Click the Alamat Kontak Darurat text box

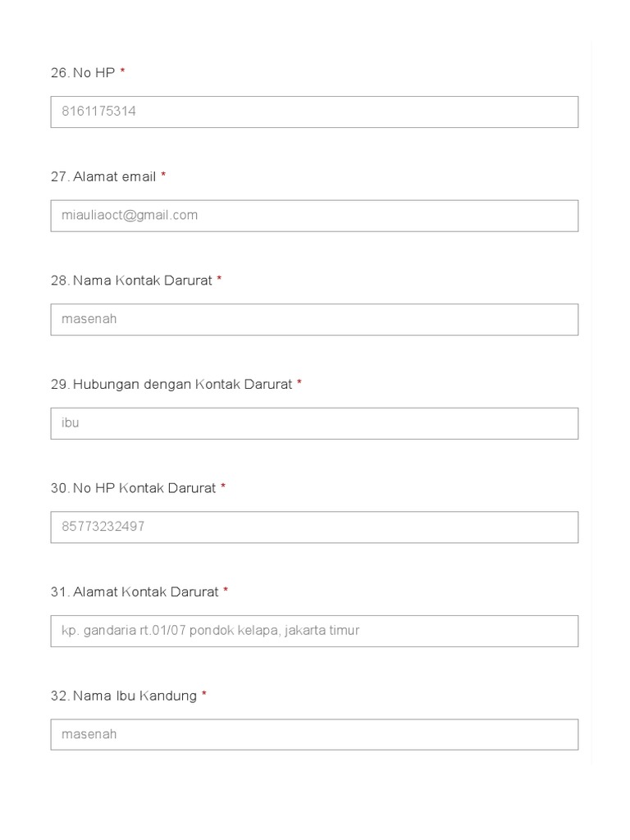pos(314,631)
